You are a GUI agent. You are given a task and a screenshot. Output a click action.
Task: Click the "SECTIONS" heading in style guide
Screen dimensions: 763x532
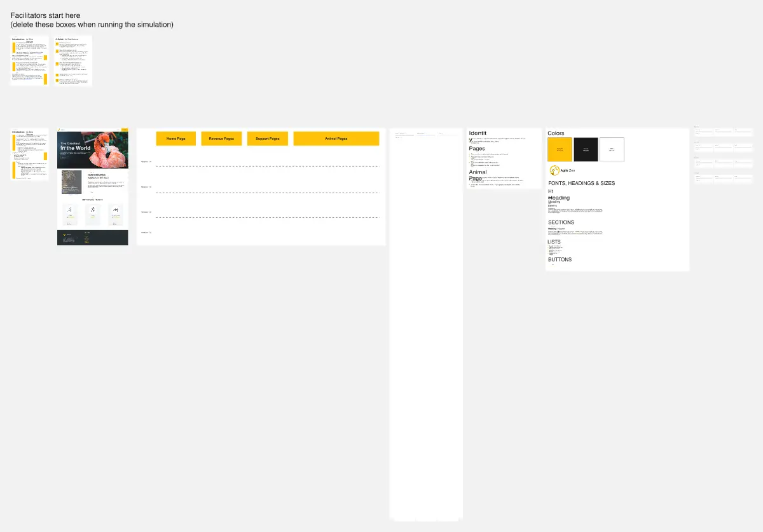561,222
